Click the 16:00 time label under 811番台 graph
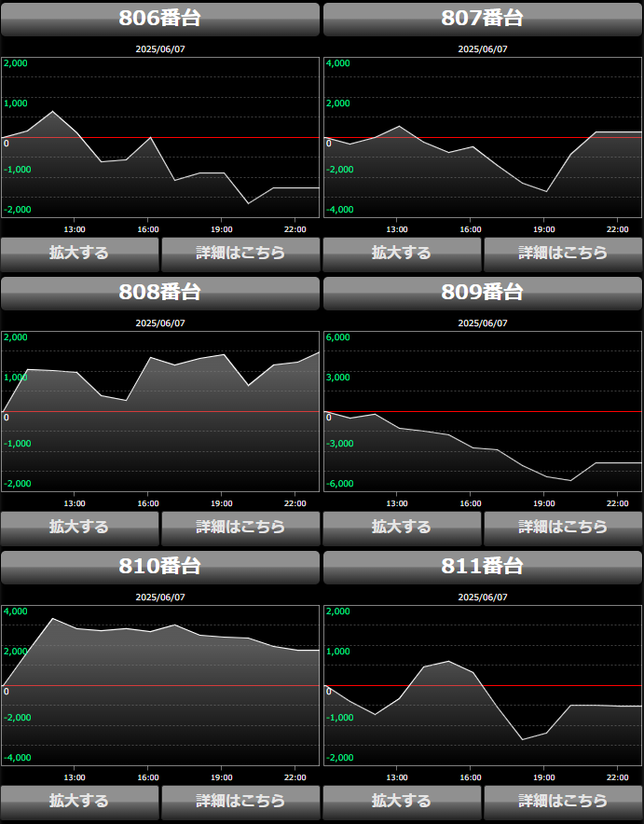This screenshot has height=824, width=644. pos(470,777)
